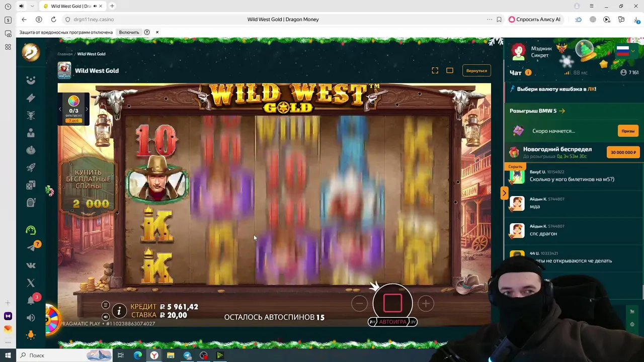Decrease bet with minus button
644x362 pixels.
pos(359,303)
